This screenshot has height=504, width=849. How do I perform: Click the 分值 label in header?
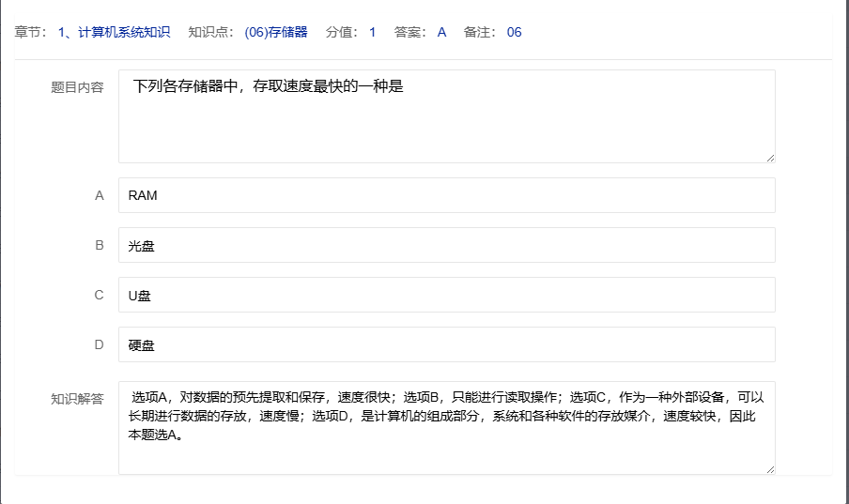click(342, 32)
